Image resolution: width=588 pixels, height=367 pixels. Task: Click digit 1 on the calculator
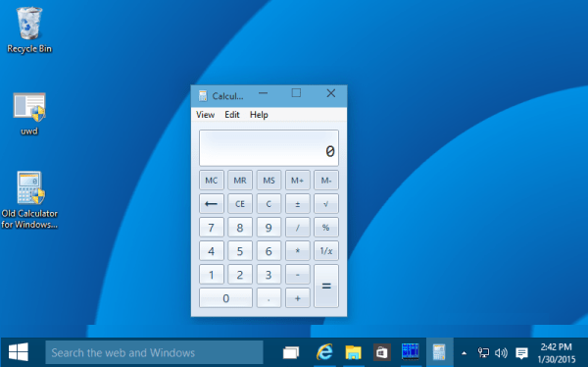[212, 275]
